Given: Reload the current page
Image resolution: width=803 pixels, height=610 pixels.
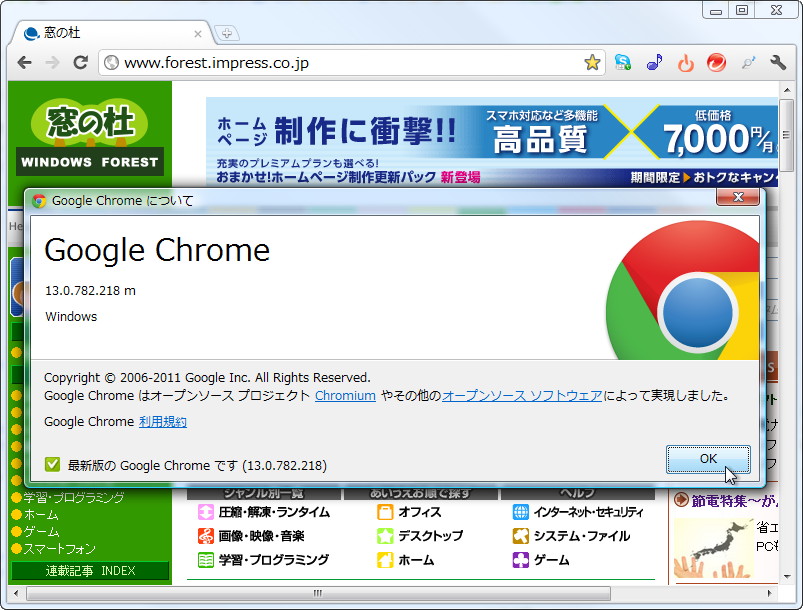Looking at the screenshot, I should tap(81, 62).
